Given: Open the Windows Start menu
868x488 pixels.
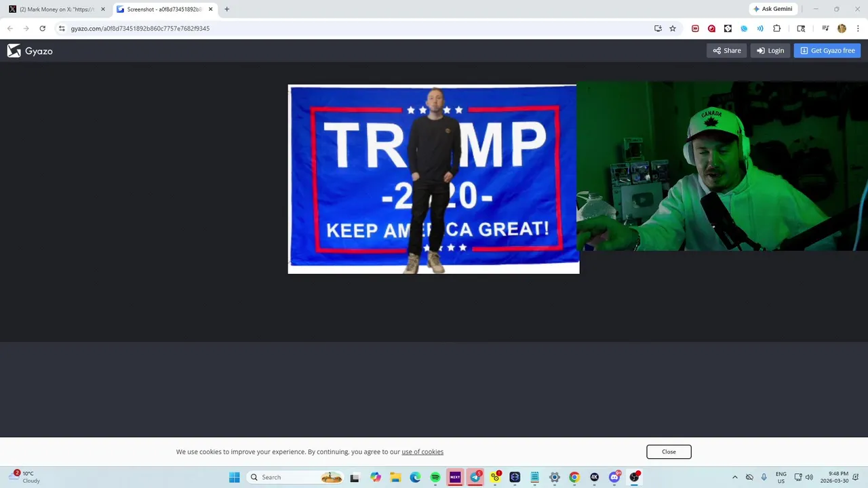Looking at the screenshot, I should pos(234,477).
